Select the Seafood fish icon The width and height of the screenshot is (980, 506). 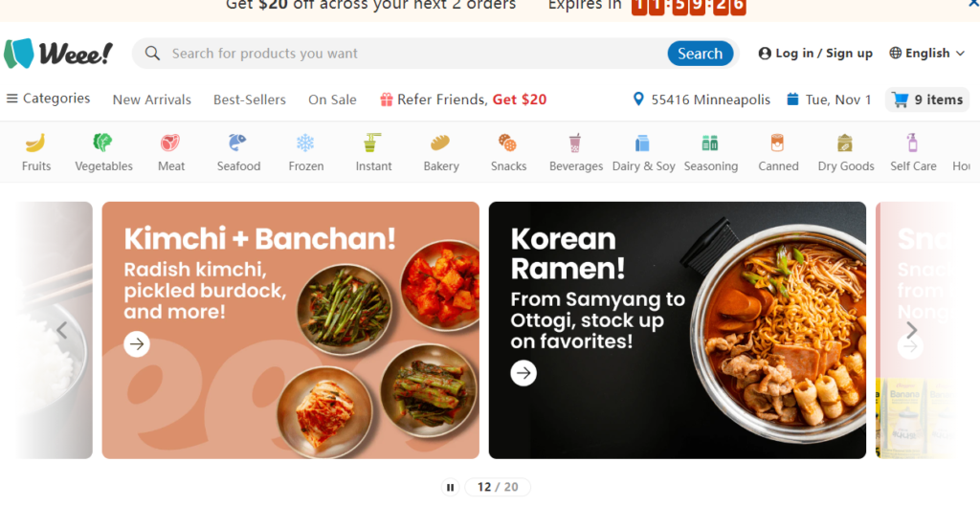pos(238,143)
